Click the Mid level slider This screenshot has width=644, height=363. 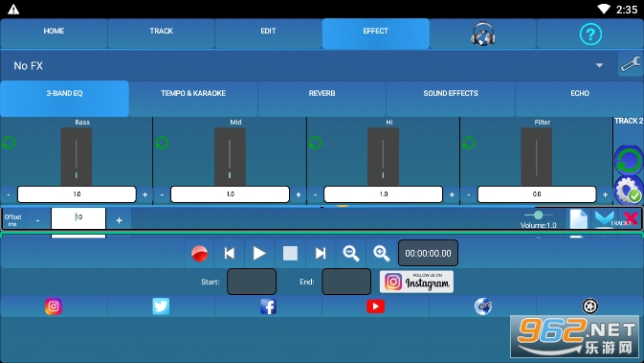230,157
